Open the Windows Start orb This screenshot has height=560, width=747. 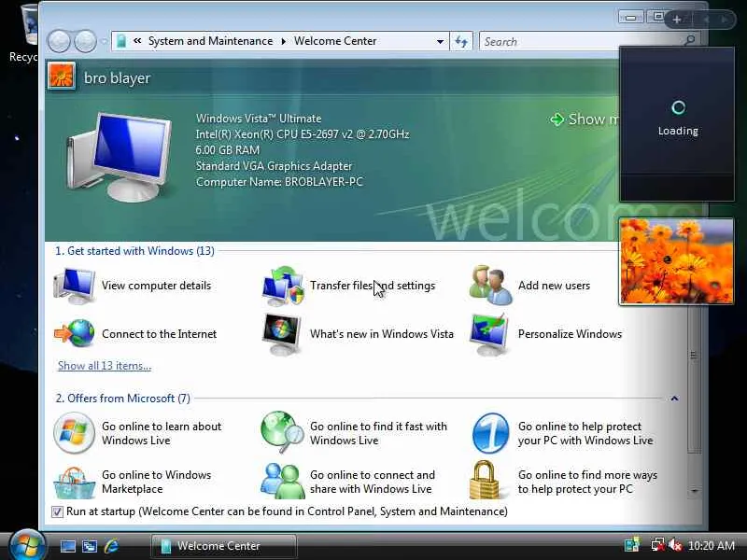tap(27, 546)
